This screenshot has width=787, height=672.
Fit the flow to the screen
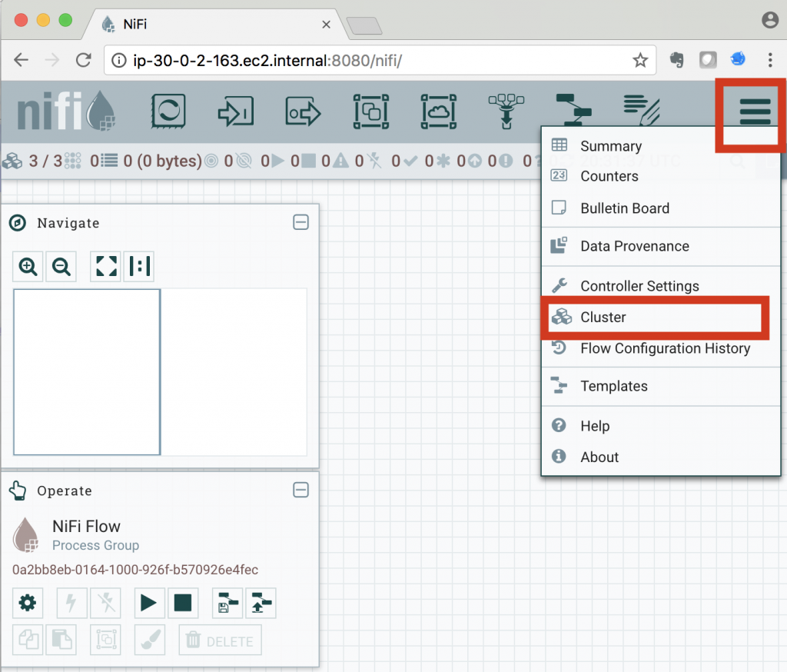[x=105, y=267]
